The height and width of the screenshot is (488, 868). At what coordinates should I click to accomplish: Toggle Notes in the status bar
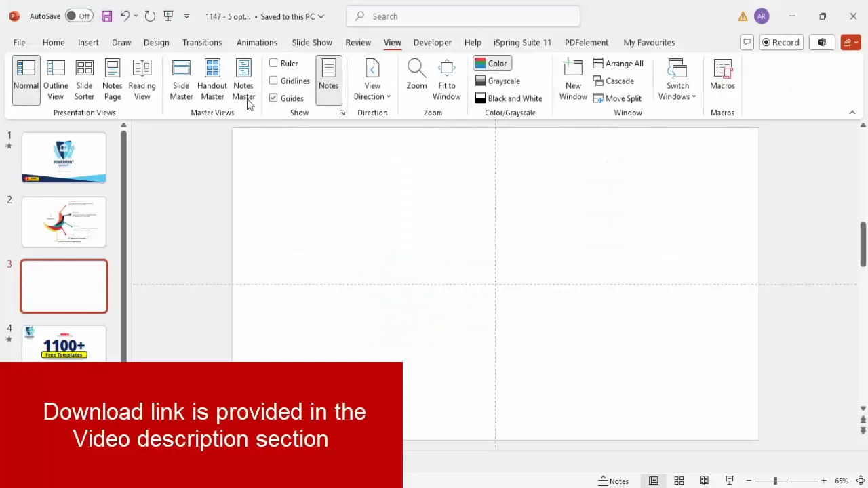coord(613,481)
